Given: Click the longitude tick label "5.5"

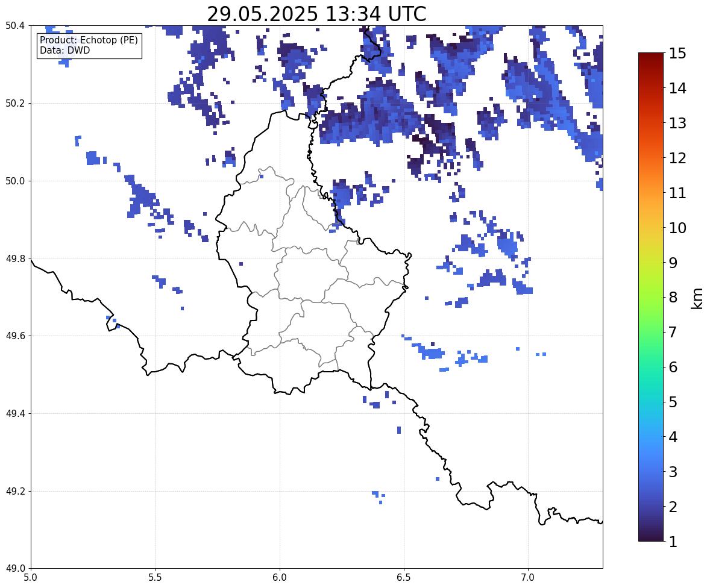Looking at the screenshot, I should tap(156, 578).
